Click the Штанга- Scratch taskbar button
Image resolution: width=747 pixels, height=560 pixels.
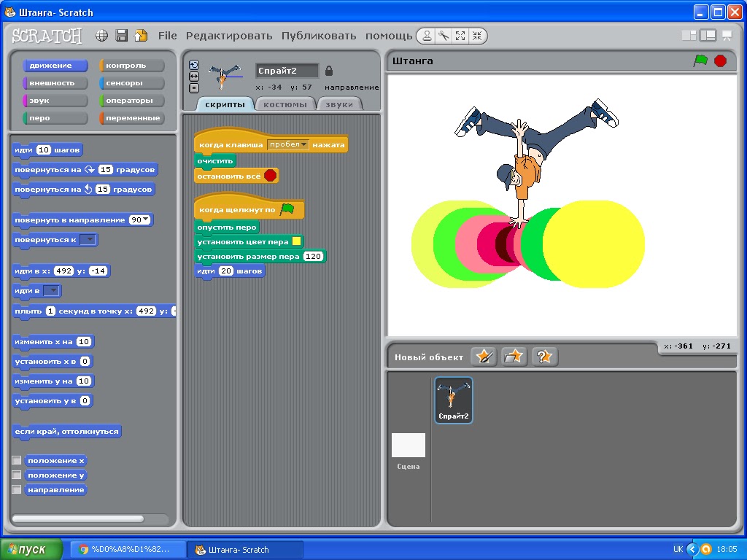click(x=245, y=550)
